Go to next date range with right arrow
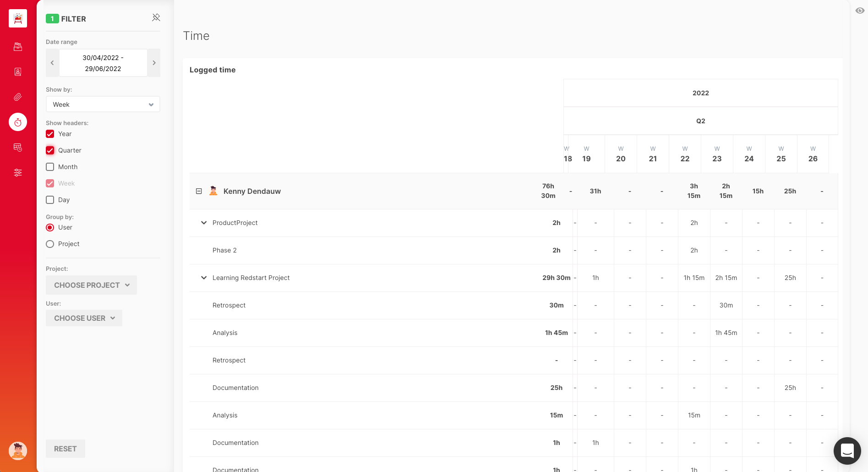This screenshot has height=472, width=868. click(154, 63)
